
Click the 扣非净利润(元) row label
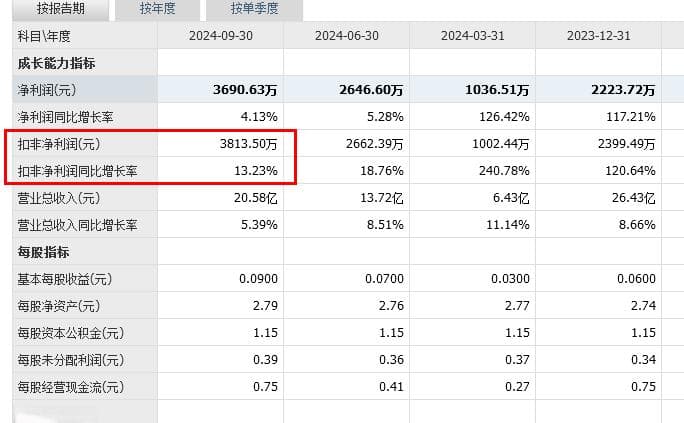tap(59, 144)
